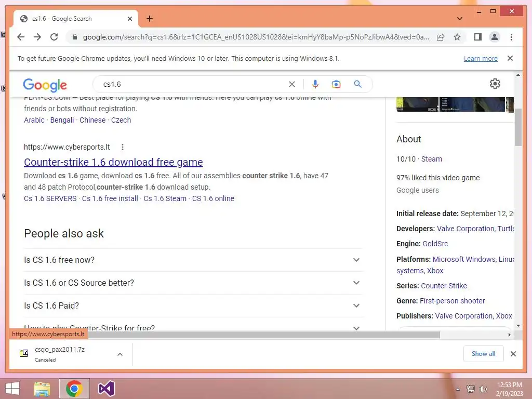Open the First-person shooter genre link
This screenshot has height=399, width=532.
453,301
